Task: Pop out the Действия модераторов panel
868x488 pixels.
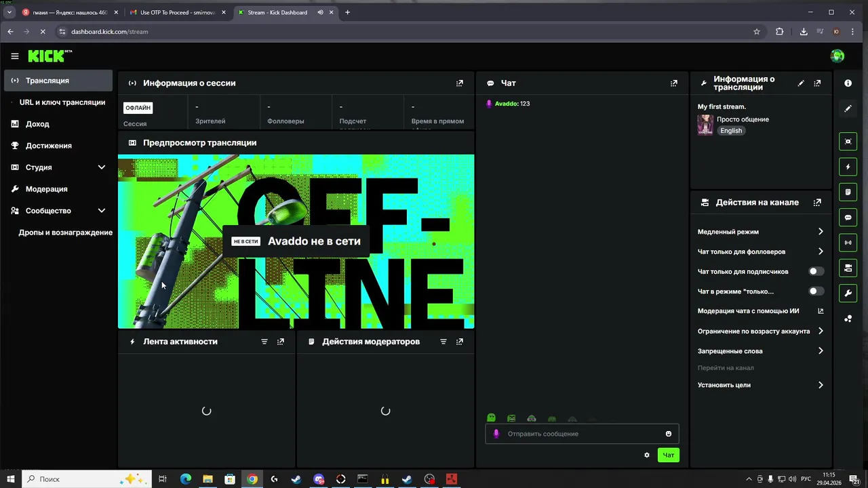Action: tap(460, 342)
